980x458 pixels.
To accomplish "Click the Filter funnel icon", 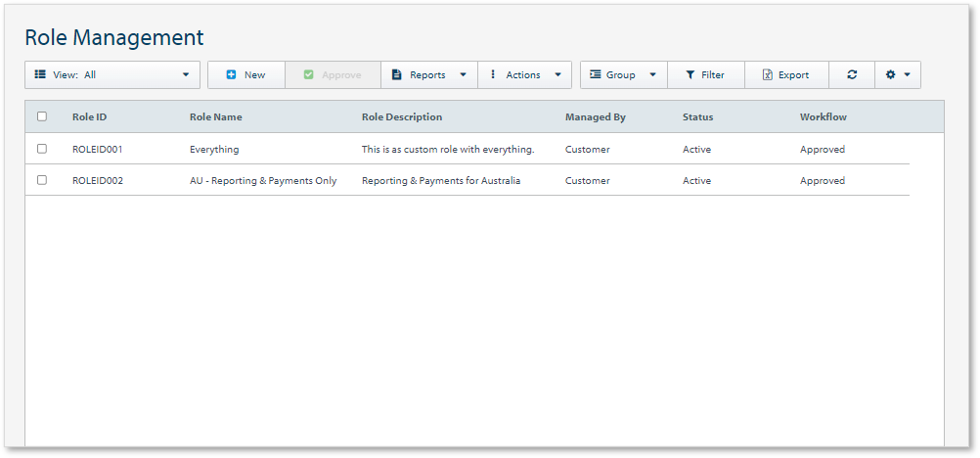I will (x=690, y=75).
